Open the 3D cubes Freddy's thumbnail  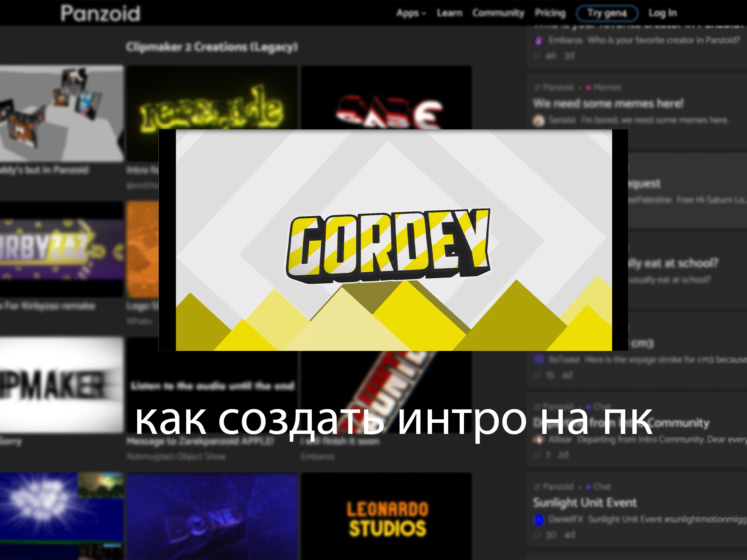[62, 114]
